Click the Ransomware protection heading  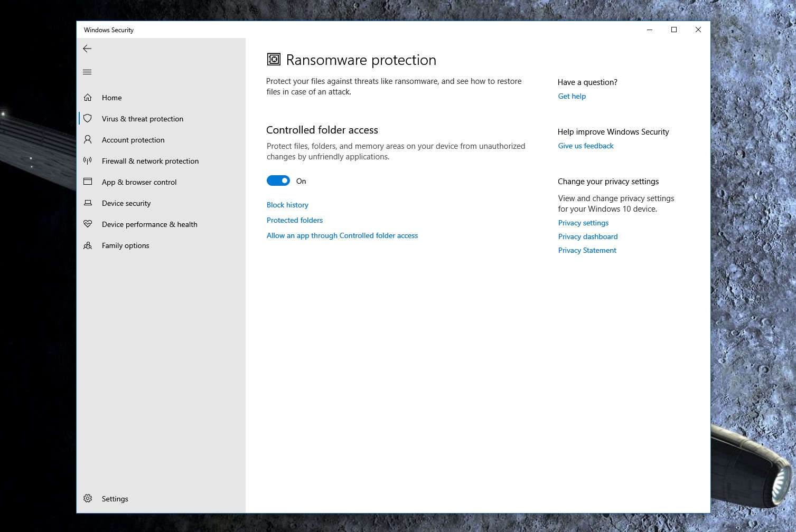(361, 60)
